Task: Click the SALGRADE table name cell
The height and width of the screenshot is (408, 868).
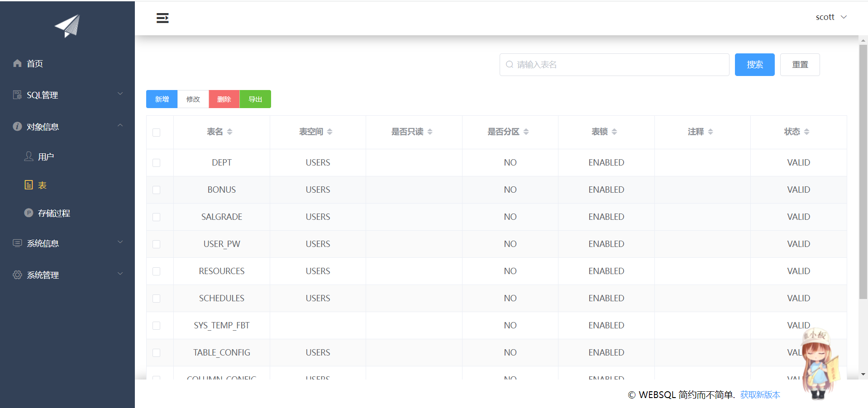Action: click(222, 217)
